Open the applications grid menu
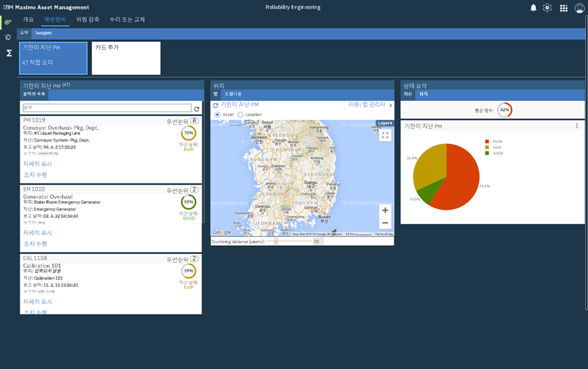The image size is (588, 369). tap(564, 8)
